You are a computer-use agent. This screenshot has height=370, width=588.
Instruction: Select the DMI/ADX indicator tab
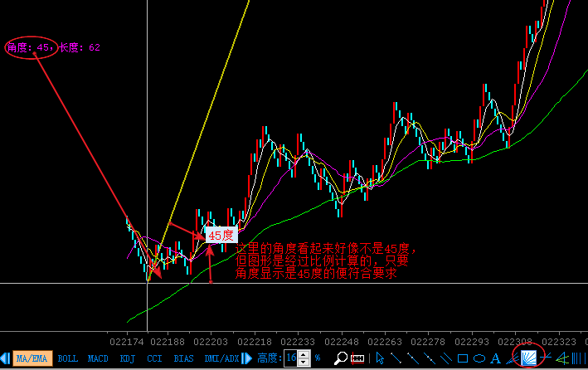click(x=221, y=358)
